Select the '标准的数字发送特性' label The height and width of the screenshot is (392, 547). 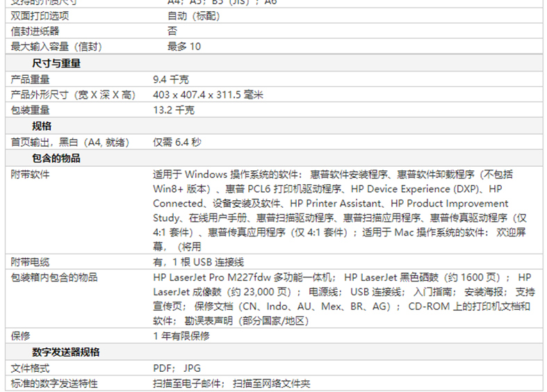pos(54,384)
